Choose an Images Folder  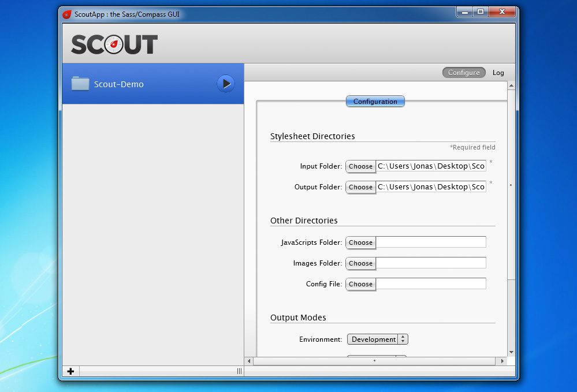[360, 263]
